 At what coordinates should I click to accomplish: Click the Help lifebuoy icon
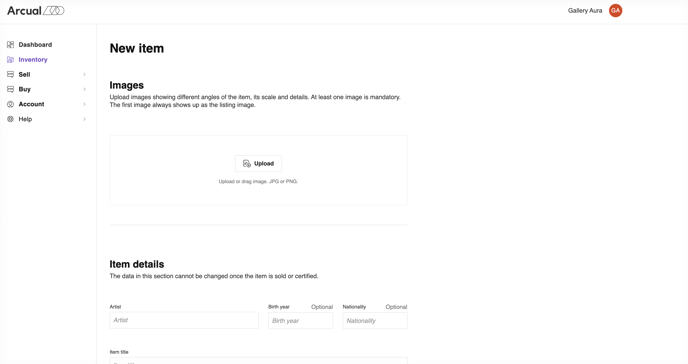(x=11, y=119)
